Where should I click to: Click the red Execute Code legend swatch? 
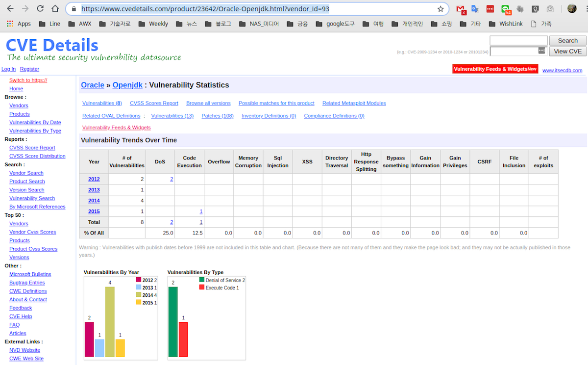pos(201,287)
